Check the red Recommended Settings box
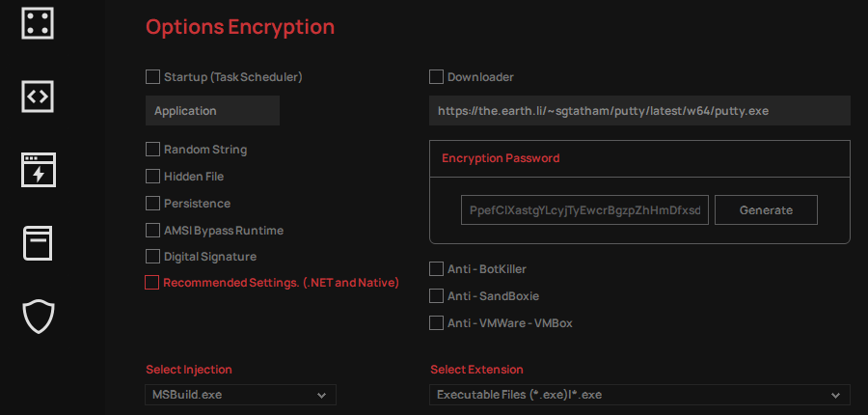The height and width of the screenshot is (415, 868). (151, 283)
